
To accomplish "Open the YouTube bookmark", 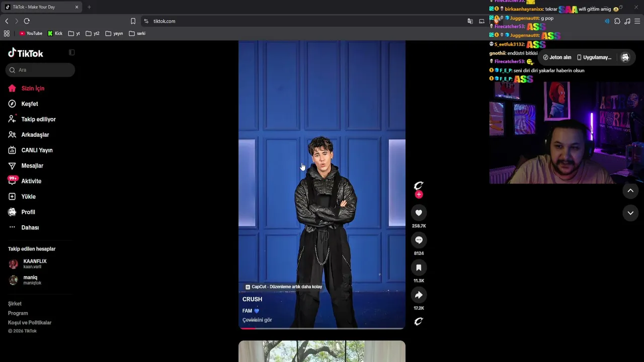I will tap(31, 34).
